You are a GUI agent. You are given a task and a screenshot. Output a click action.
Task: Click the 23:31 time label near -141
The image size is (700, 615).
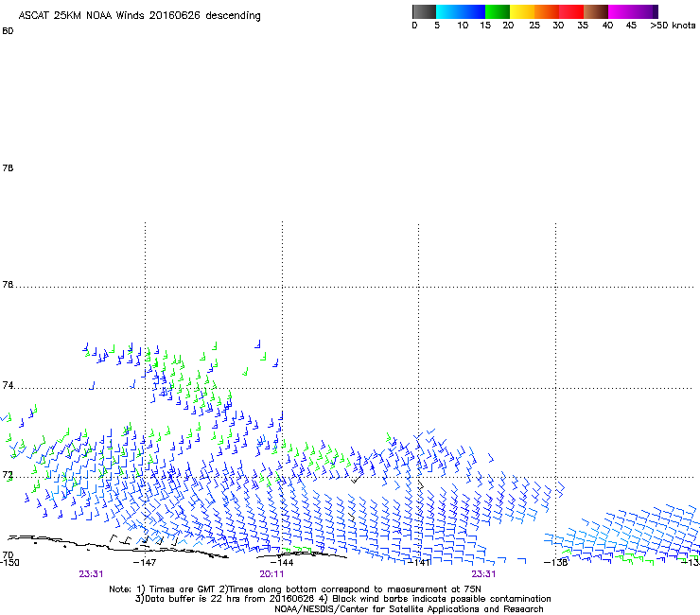tap(483, 574)
